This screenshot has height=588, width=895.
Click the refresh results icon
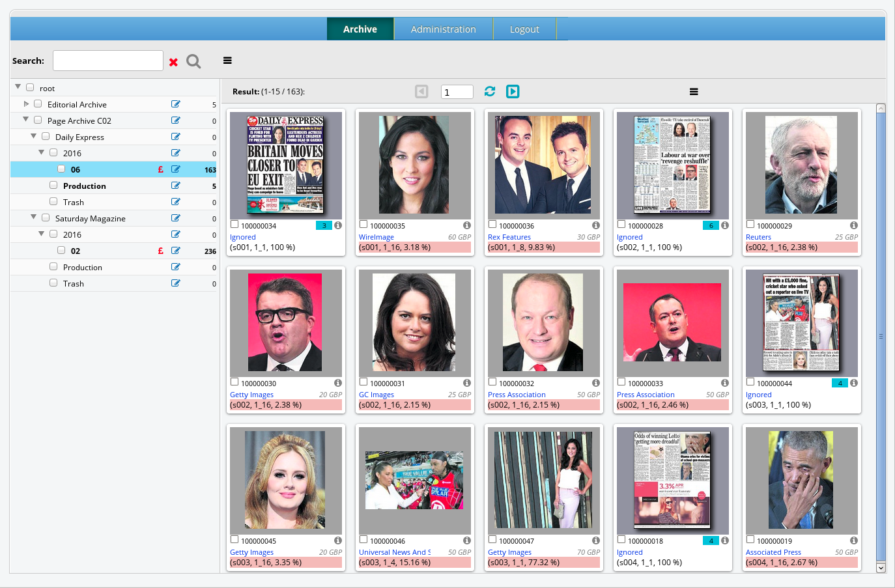point(490,92)
